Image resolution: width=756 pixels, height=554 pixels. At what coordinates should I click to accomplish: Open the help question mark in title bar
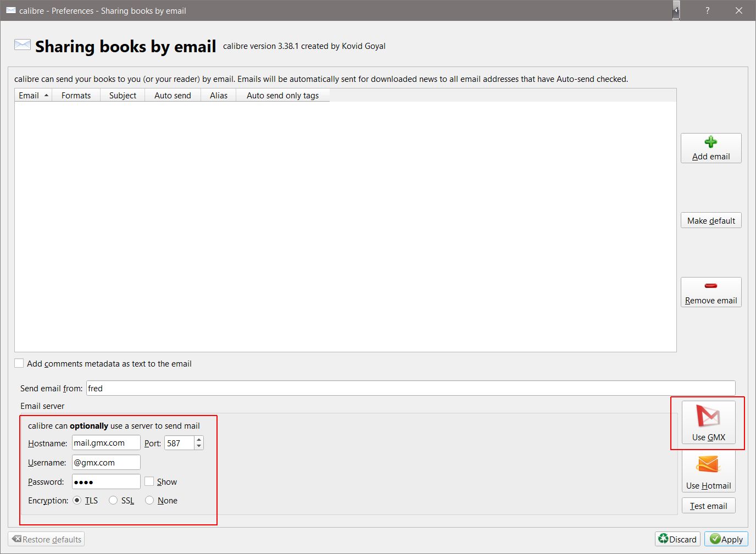coord(708,10)
